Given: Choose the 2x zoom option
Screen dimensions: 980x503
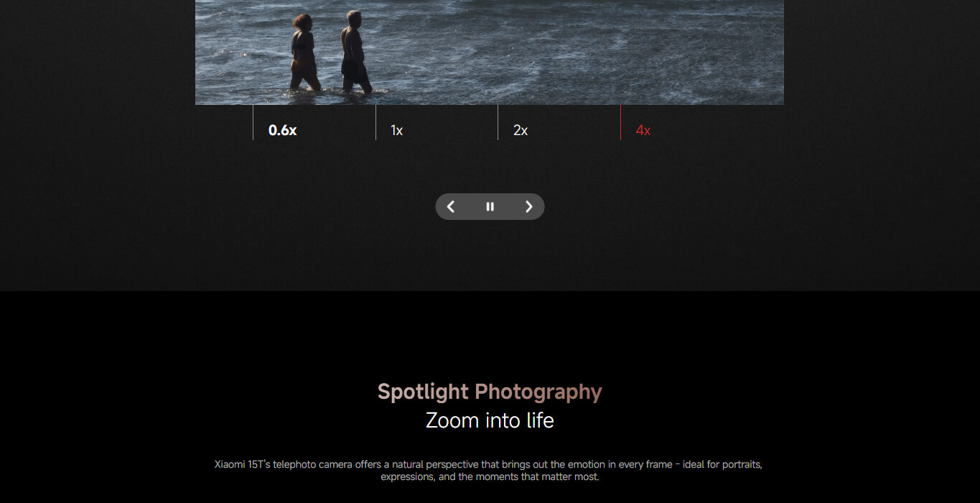Looking at the screenshot, I should 521,130.
